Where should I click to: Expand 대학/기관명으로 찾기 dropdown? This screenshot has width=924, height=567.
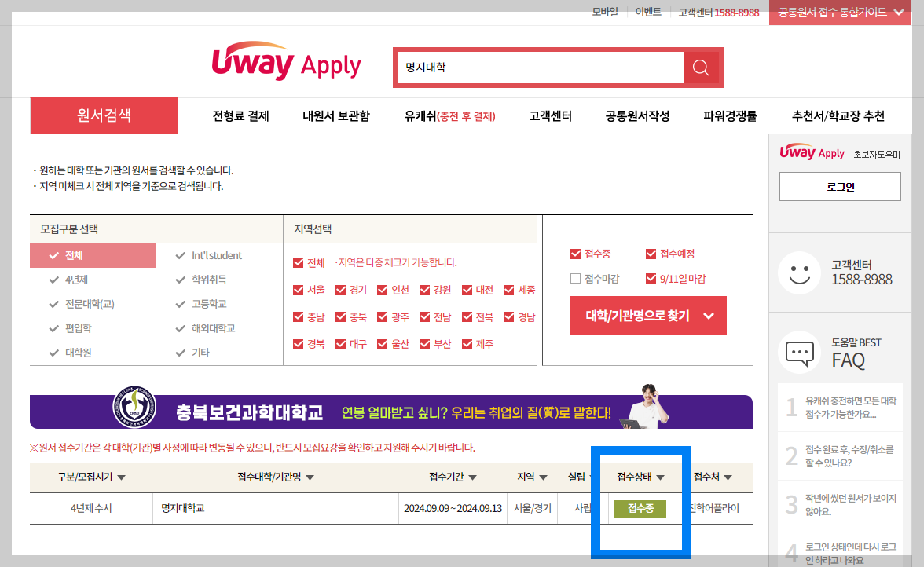(x=648, y=316)
